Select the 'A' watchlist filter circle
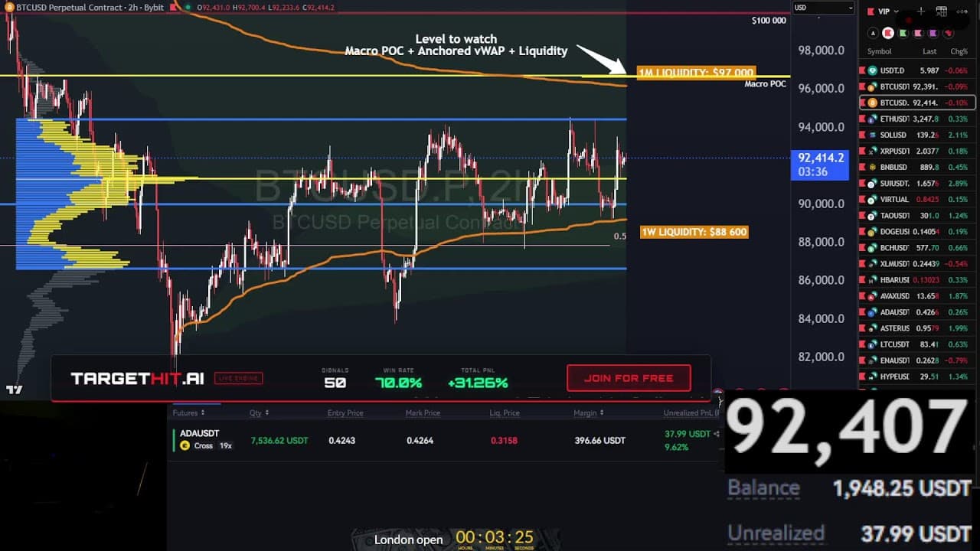The width and height of the screenshot is (980, 551). (873, 33)
